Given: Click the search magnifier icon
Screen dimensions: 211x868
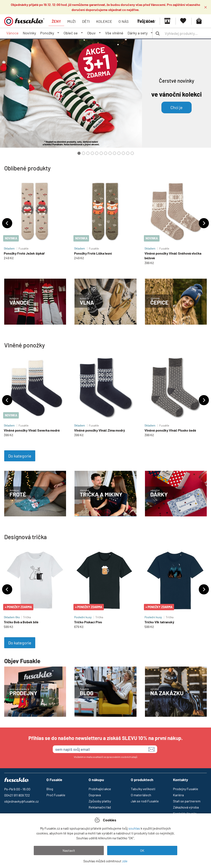Looking at the screenshot, I should [157, 33].
